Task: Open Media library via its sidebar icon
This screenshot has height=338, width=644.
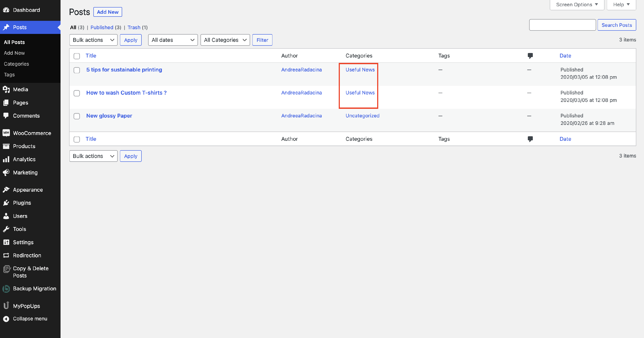Action: coord(6,89)
